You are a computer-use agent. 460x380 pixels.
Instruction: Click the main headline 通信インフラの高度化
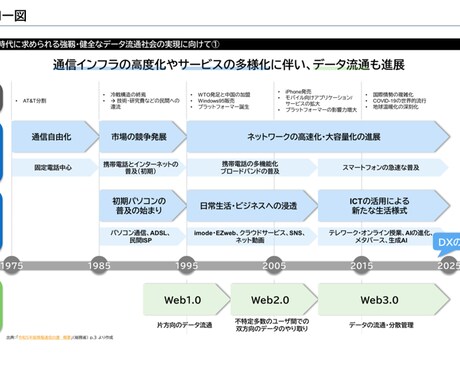[229, 65]
